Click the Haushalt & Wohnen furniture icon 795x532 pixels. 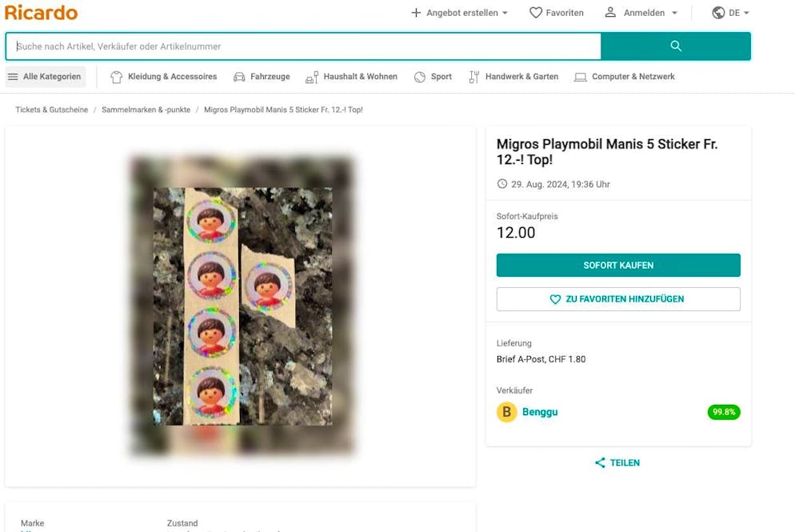312,77
